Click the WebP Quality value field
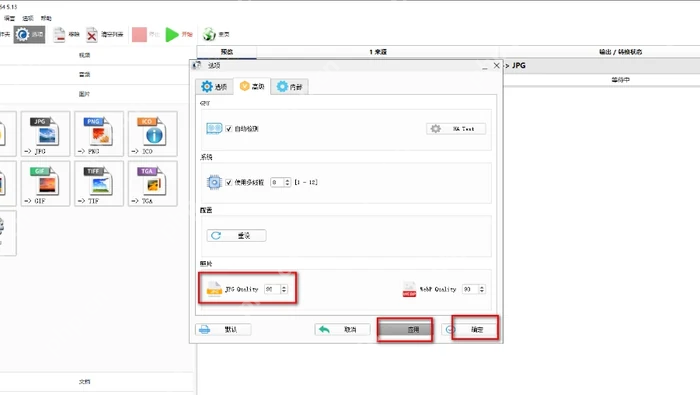The height and width of the screenshot is (395, 700). click(470, 289)
